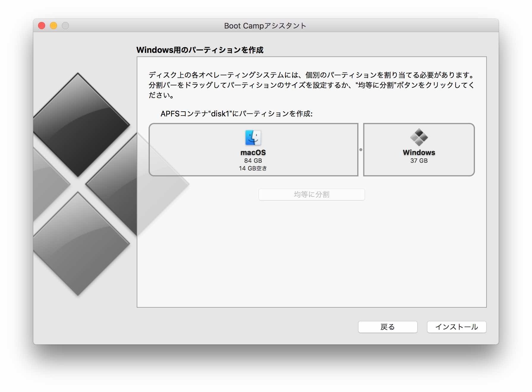
Task: Click the Finder icon in macOS partition
Action: tap(253, 137)
